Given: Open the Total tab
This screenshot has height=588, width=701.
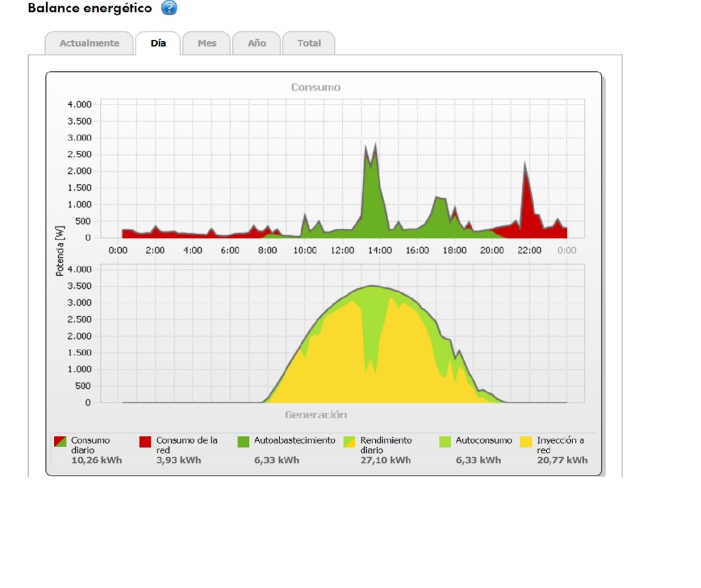Looking at the screenshot, I should [309, 43].
